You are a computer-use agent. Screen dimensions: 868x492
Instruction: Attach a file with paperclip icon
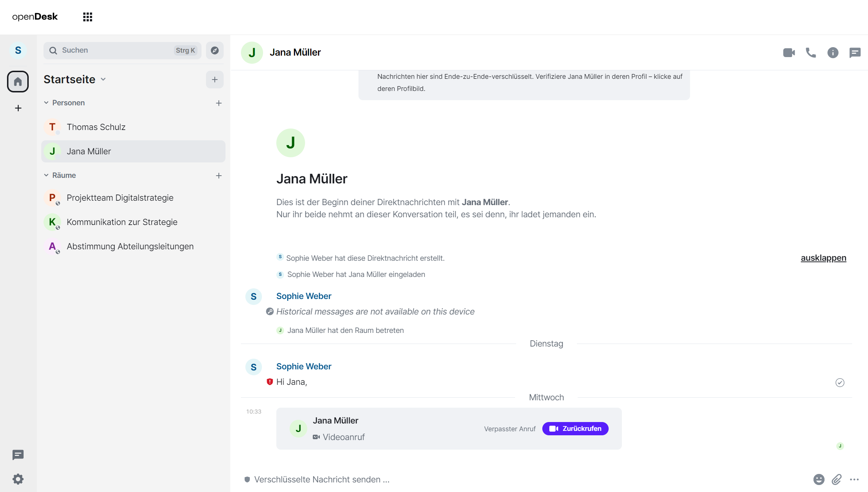837,479
